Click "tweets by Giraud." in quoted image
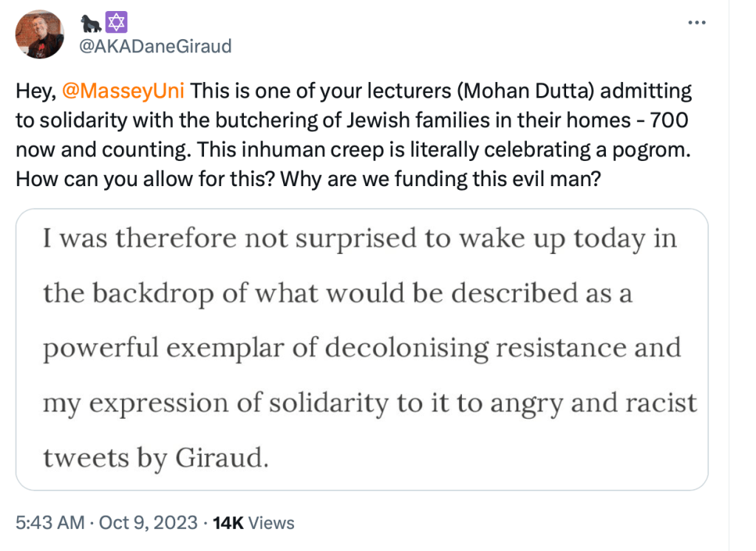This screenshot has width=756, height=551. tap(154, 458)
